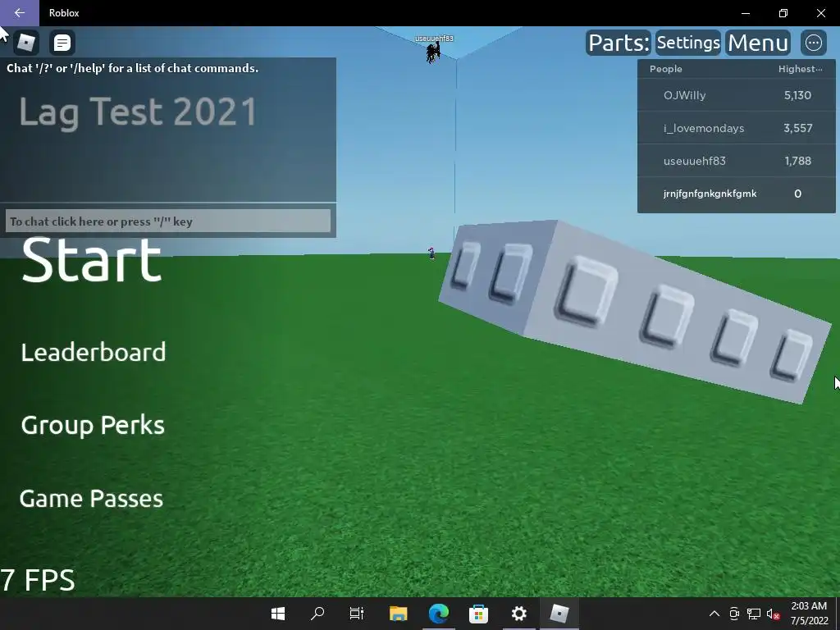Click Start in the game menu
Screen dimensions: 840x630
click(92, 260)
